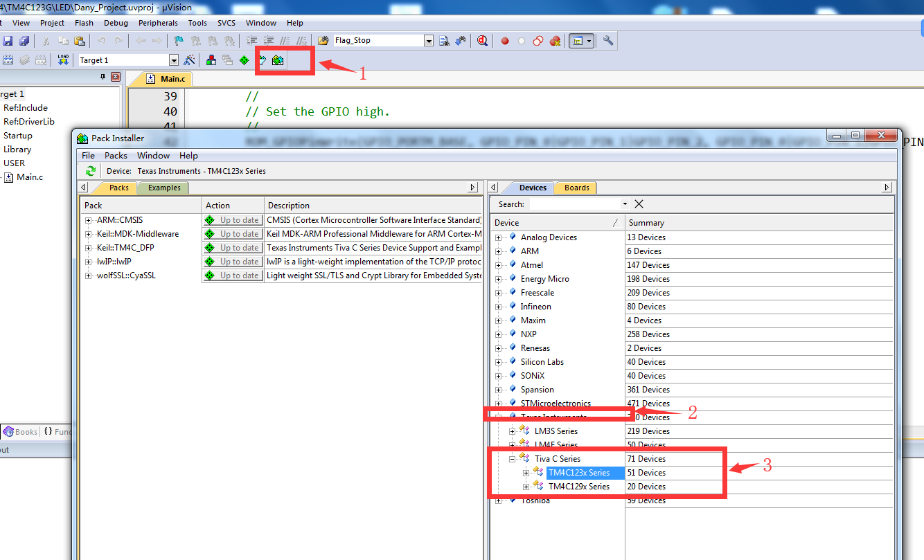Click the Select Software Packs icon
The image size is (924, 560).
click(262, 60)
